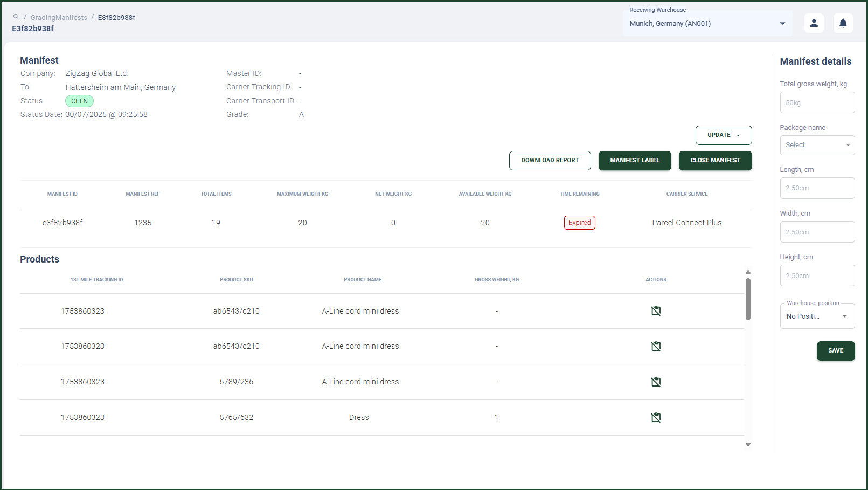This screenshot has height=490, width=868.
Task: Click TIME REMAINING column header
Action: tap(579, 194)
